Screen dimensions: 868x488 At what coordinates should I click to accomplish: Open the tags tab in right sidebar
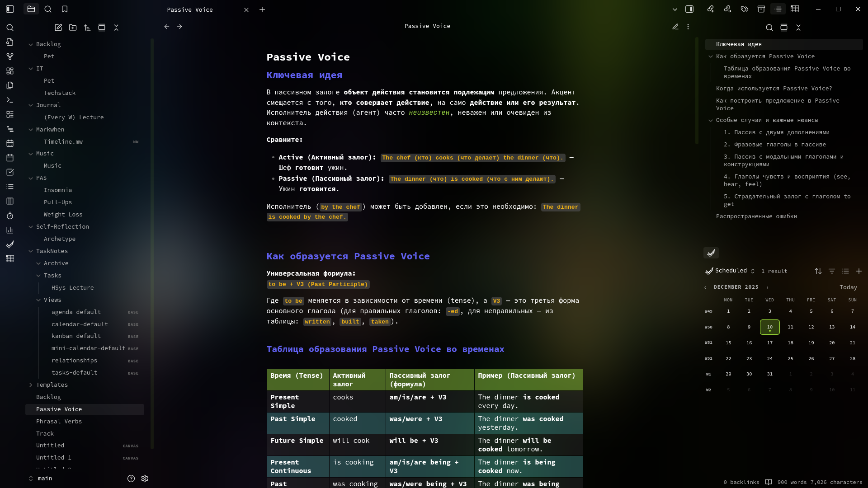745,9
